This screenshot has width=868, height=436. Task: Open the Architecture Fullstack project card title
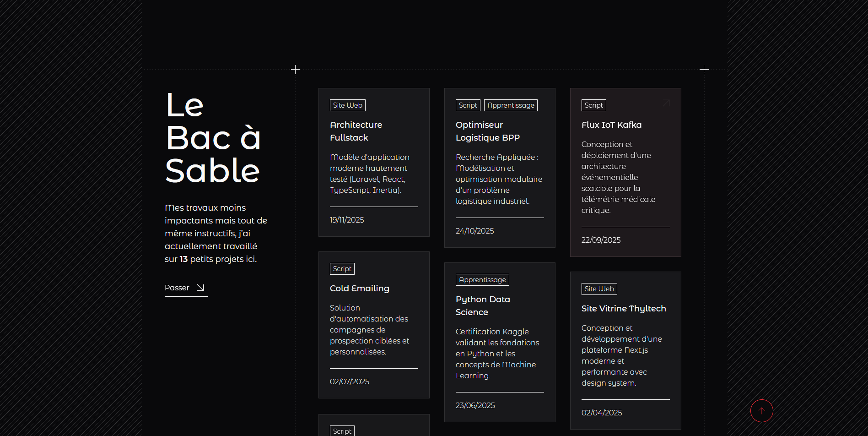click(356, 131)
